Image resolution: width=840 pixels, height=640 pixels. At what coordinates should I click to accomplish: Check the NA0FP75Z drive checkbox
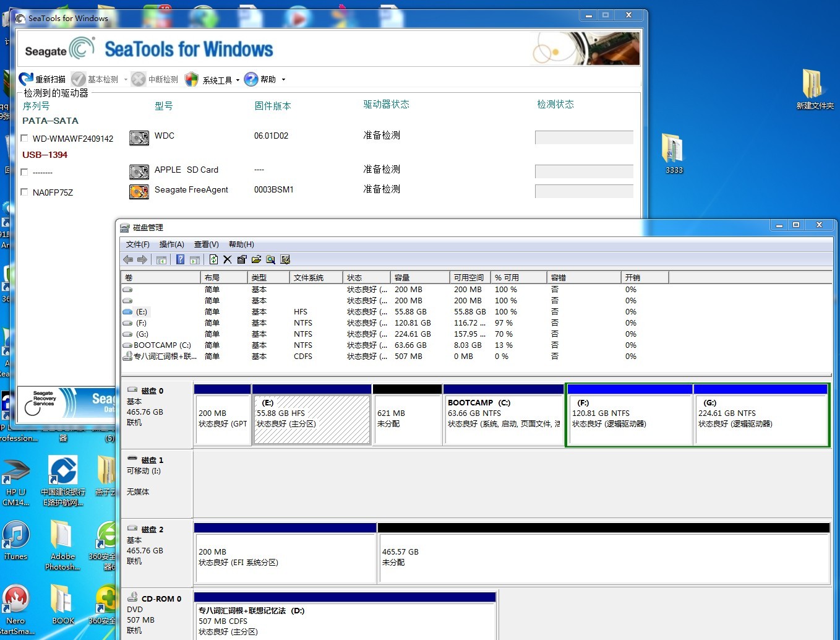click(25, 192)
